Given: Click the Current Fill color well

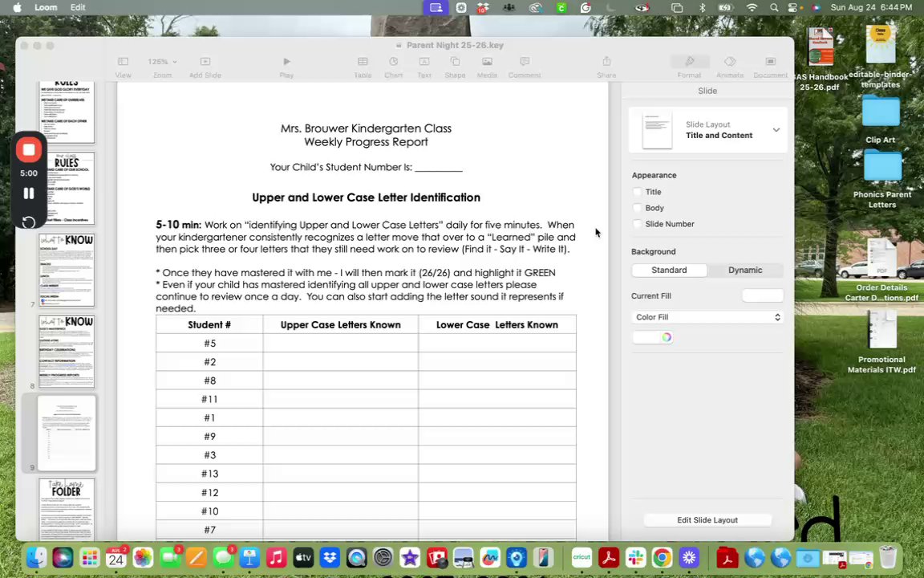Looking at the screenshot, I should [763, 295].
